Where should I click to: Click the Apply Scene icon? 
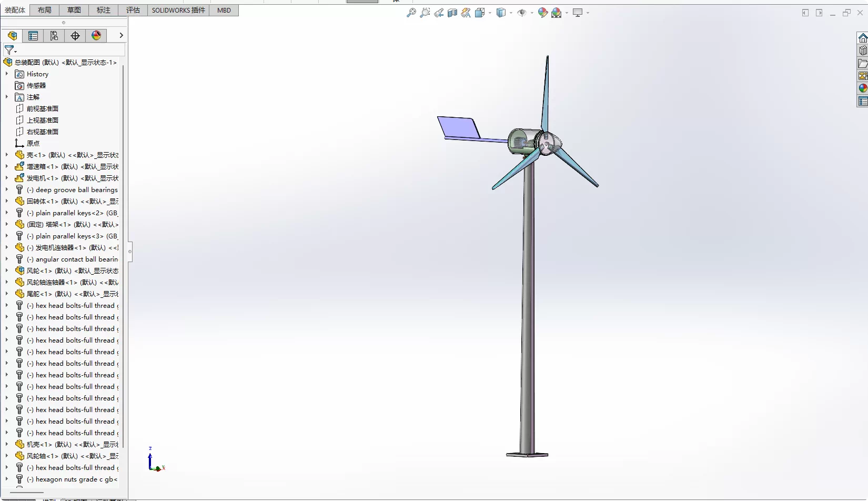[557, 13]
